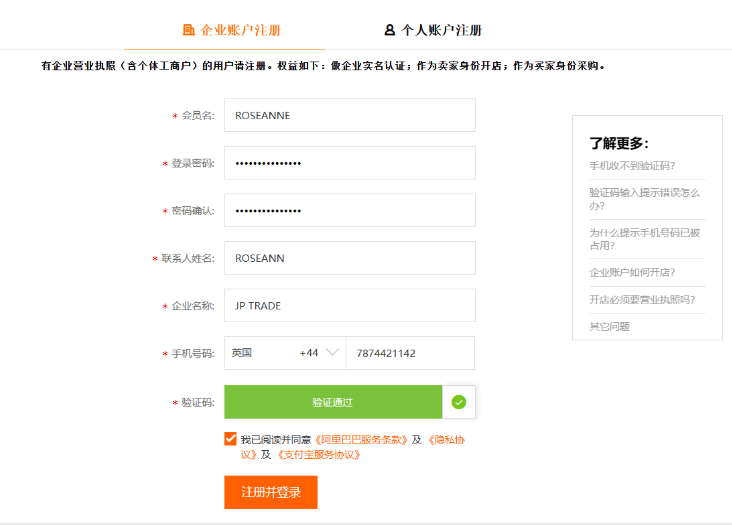Click the person icon beside 个人账户注册

389,30
